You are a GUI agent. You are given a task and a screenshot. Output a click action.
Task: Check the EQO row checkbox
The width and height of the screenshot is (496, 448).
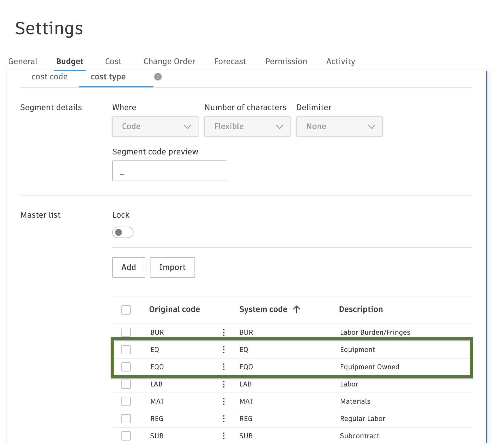coord(126,367)
